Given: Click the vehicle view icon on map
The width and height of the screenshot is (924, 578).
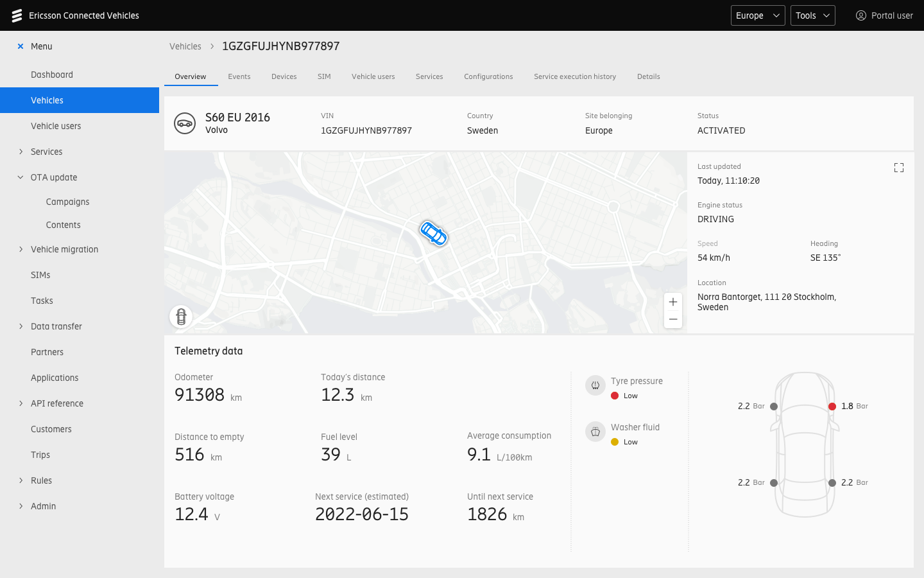Looking at the screenshot, I should tap(181, 317).
